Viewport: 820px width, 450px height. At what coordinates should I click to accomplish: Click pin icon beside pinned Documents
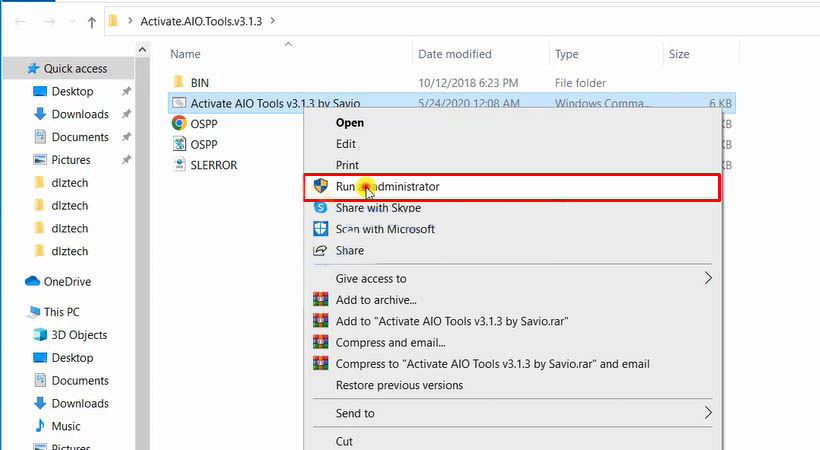coord(126,137)
